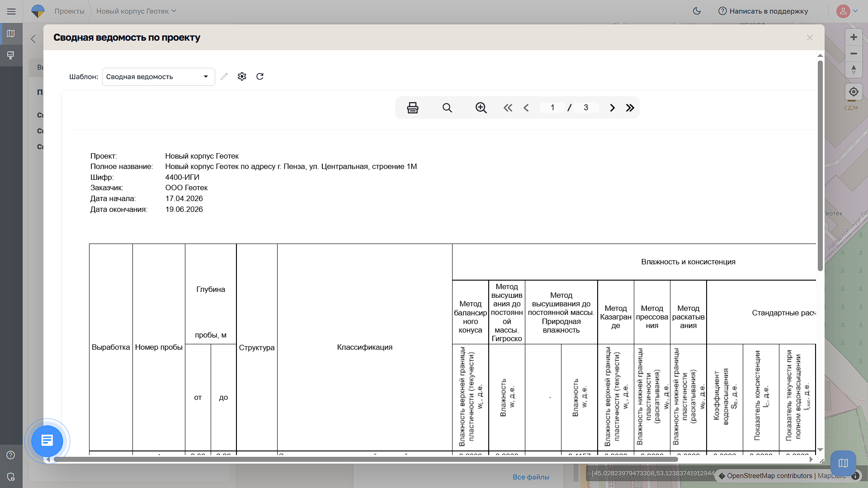Open the Проекты breadcrumb
The width and height of the screenshot is (868, 488).
point(69,11)
